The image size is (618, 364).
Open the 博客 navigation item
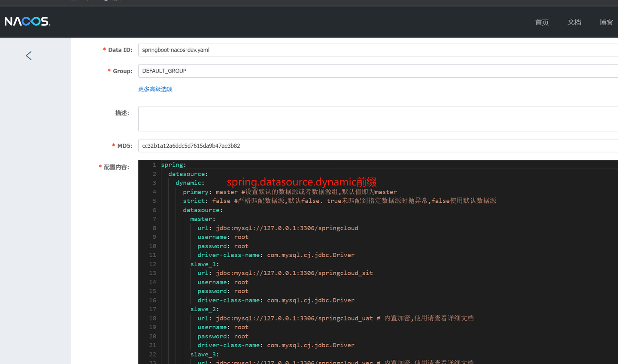coord(606,22)
